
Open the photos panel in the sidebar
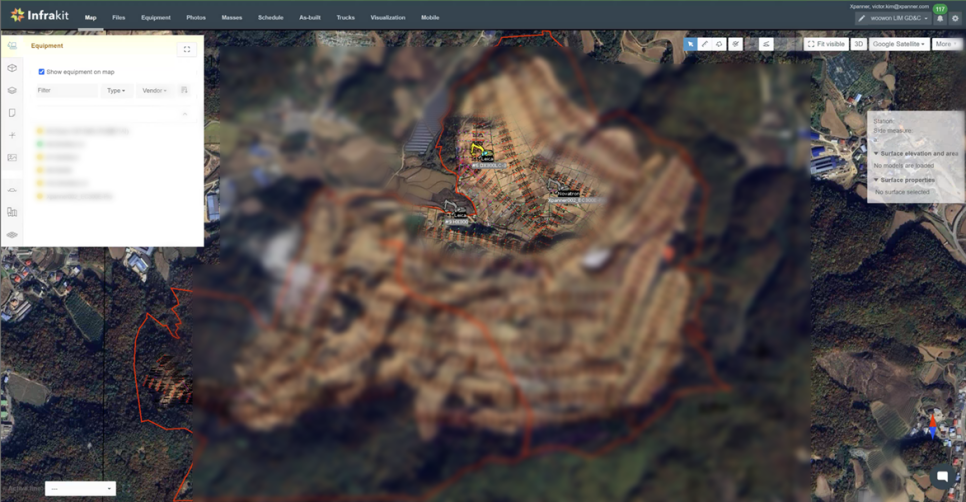click(12, 157)
